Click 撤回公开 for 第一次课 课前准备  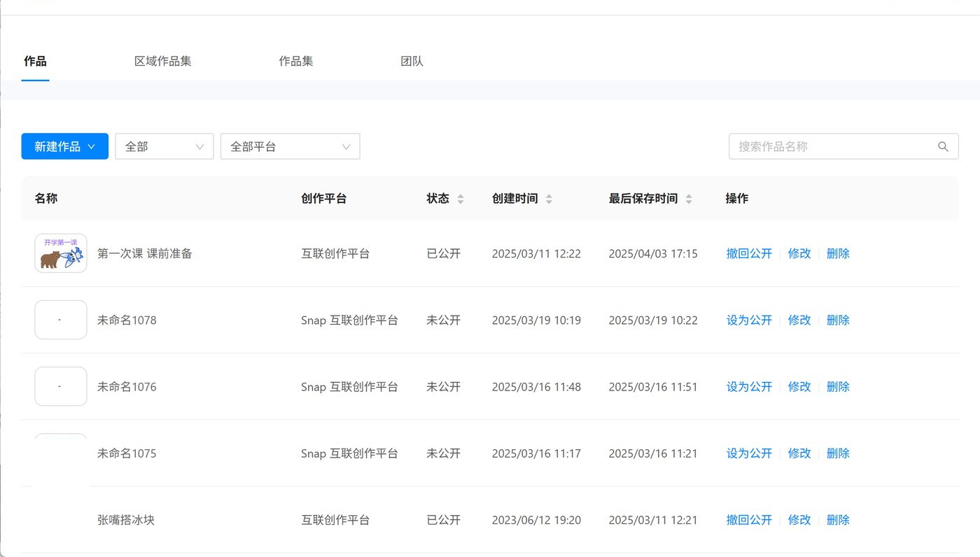(749, 253)
